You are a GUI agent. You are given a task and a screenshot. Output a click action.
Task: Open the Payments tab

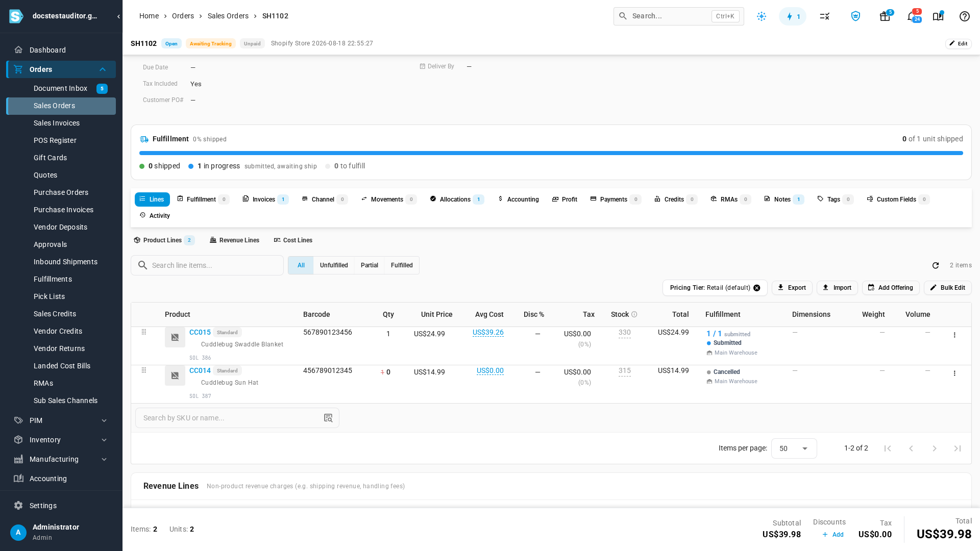[x=615, y=199]
